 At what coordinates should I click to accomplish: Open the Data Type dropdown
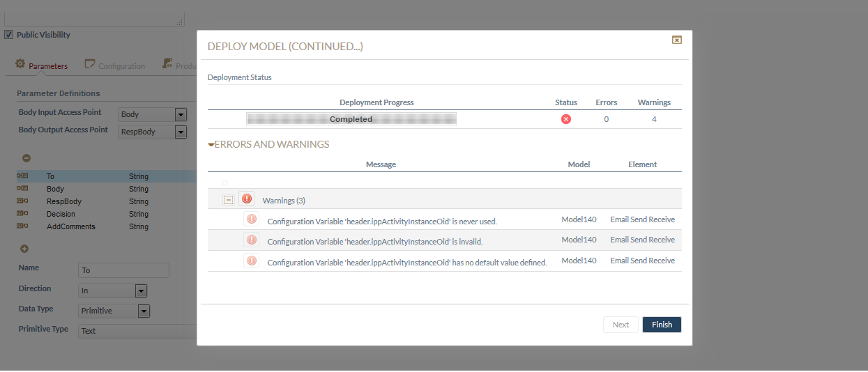coord(144,311)
